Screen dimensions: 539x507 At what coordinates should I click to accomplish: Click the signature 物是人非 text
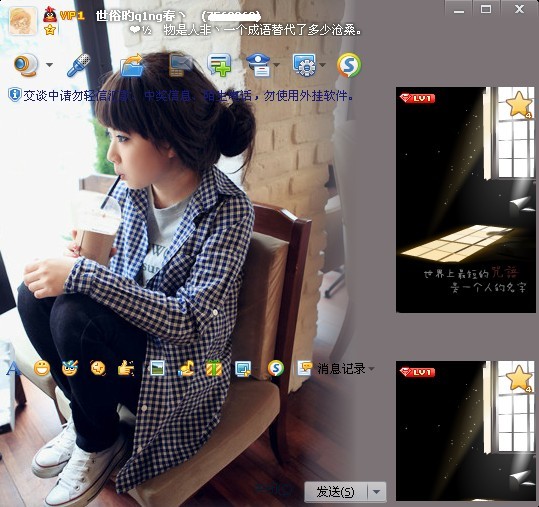[x=263, y=30]
